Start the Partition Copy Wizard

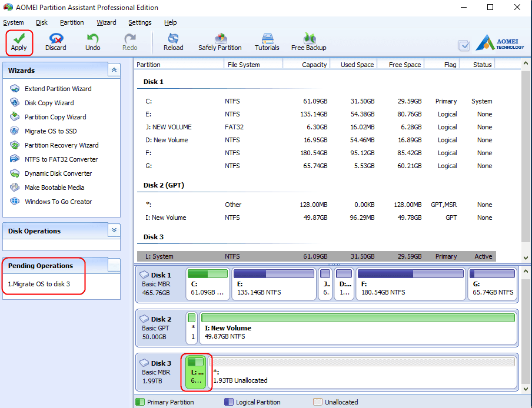tap(55, 117)
